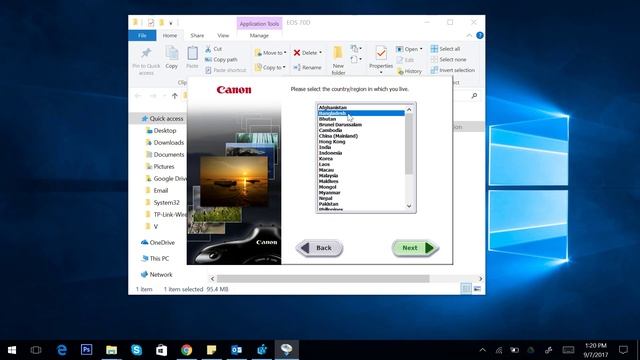This screenshot has height=360, width=640.
Task: Open Network in the navigation pane
Action: (x=157, y=275)
